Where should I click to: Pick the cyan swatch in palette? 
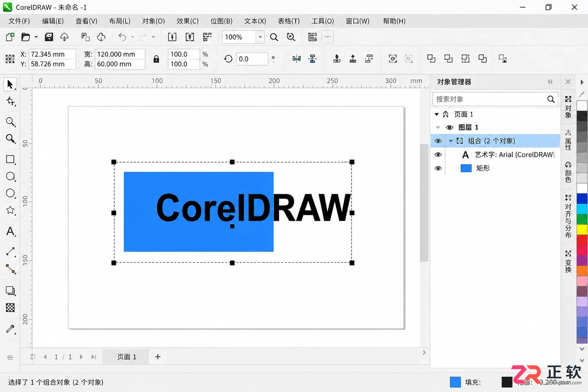[x=582, y=209]
